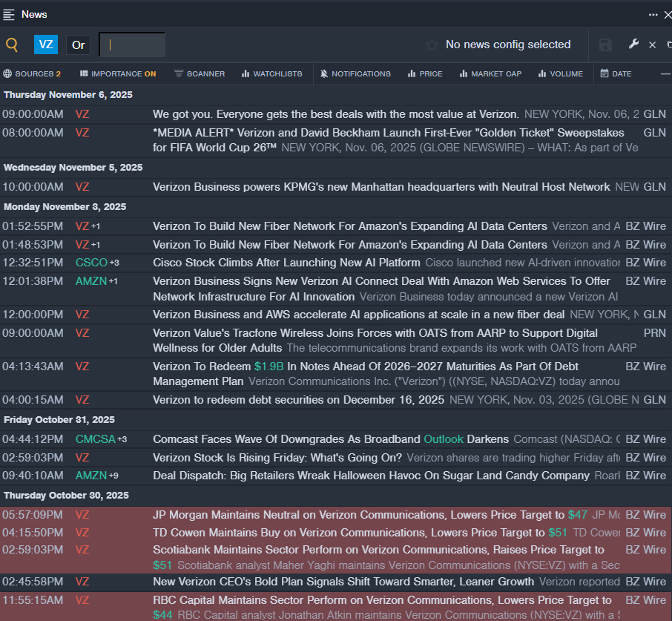Open the Market Cap filter

point(490,73)
